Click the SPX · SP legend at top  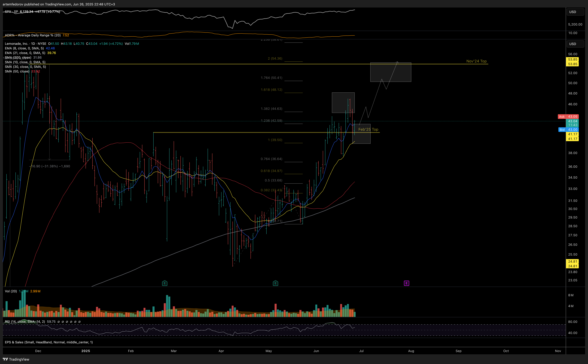click(x=11, y=12)
